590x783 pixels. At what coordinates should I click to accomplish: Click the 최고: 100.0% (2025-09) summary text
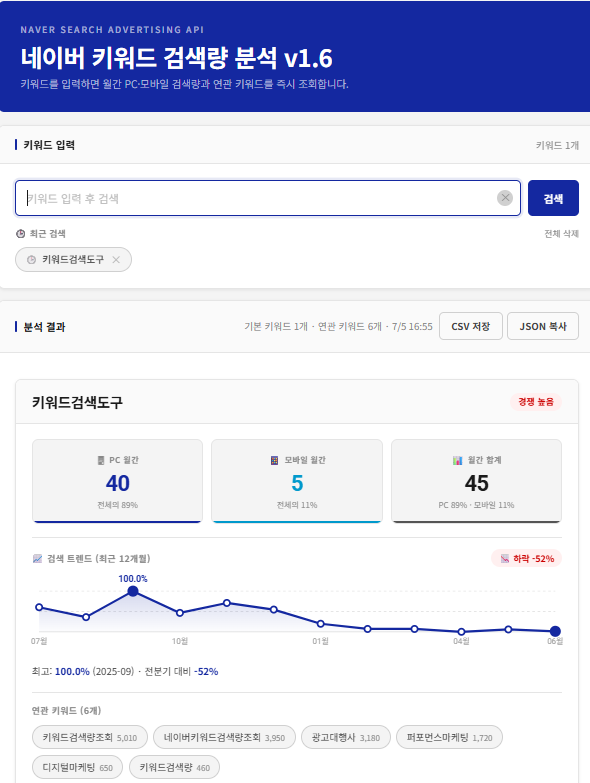click(x=83, y=672)
